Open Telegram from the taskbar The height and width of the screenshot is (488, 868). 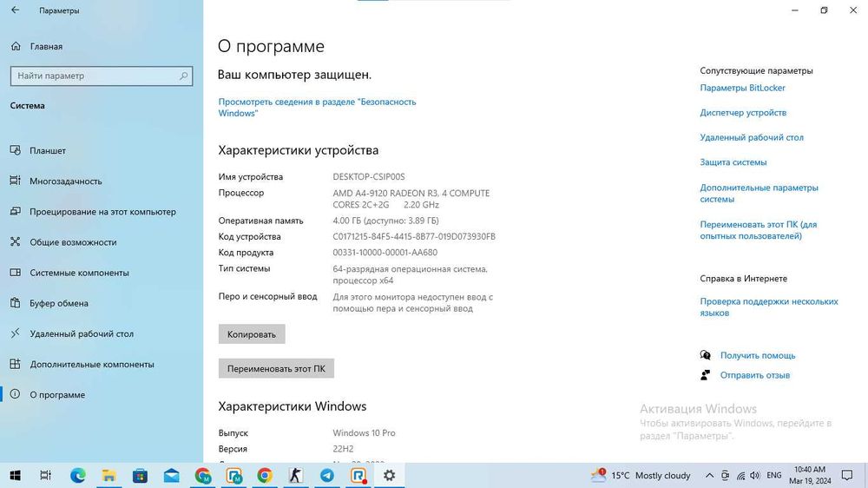[x=327, y=475]
